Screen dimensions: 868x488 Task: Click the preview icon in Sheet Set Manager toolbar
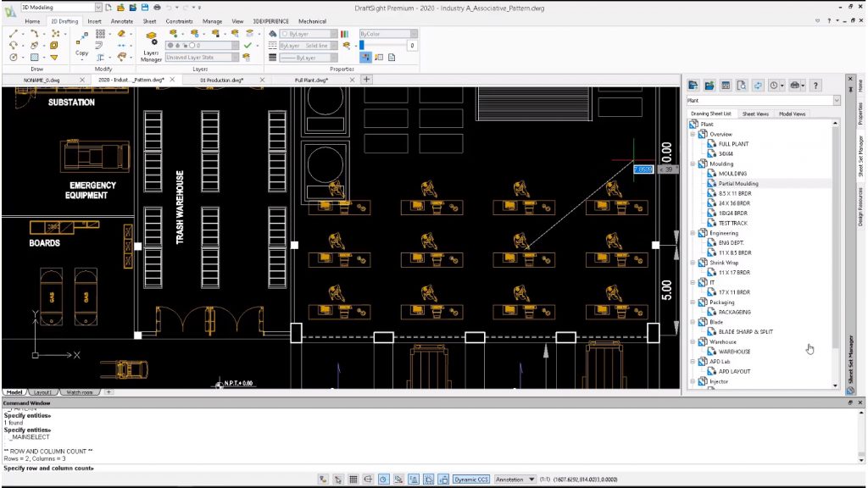pyautogui.click(x=742, y=85)
